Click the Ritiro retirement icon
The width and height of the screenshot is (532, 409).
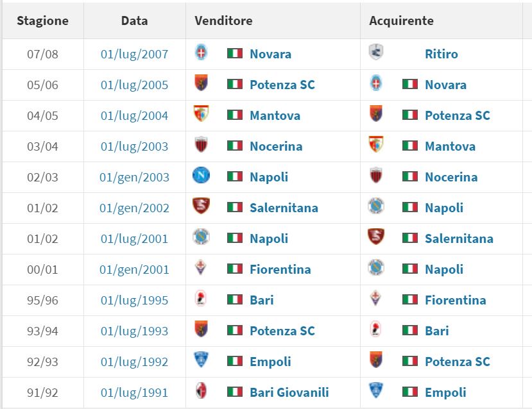[376, 53]
